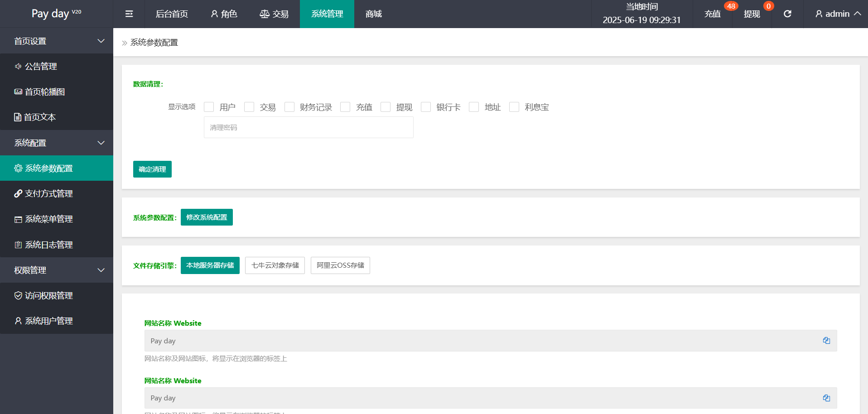
Task: Click the 提现 link in top bar
Action: pyautogui.click(x=752, y=14)
